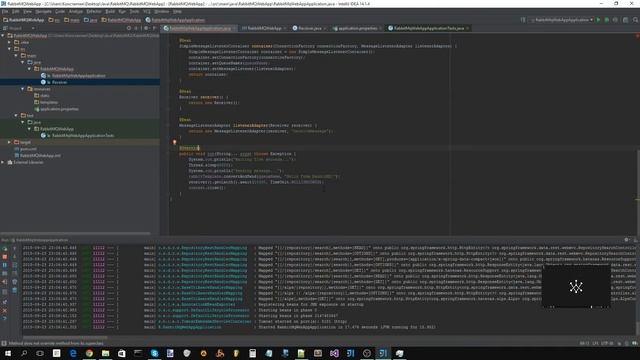640x360 pixels.
Task: Open Skype from the taskbar
Action: click(x=154, y=353)
